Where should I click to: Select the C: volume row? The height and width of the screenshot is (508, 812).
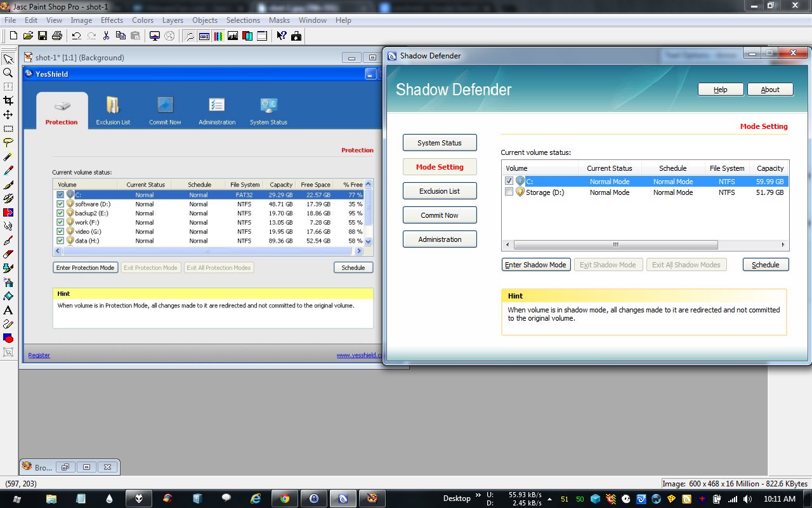[645, 181]
